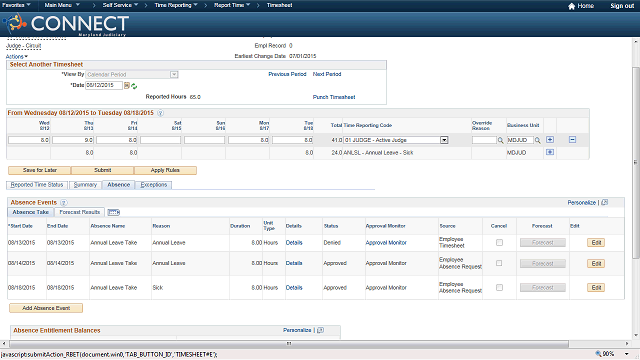Image resolution: width=640 pixels, height=360 pixels.
Task: Click Edit for the 08/14/2015 absence
Action: tap(596, 264)
